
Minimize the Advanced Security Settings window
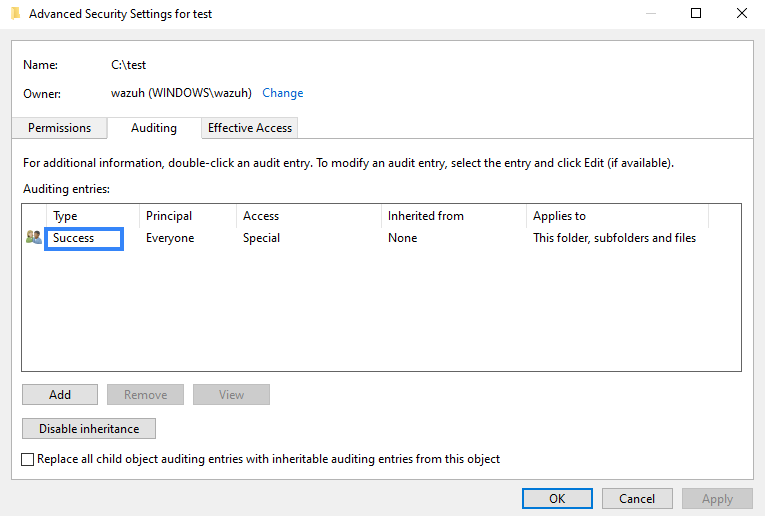[650, 14]
